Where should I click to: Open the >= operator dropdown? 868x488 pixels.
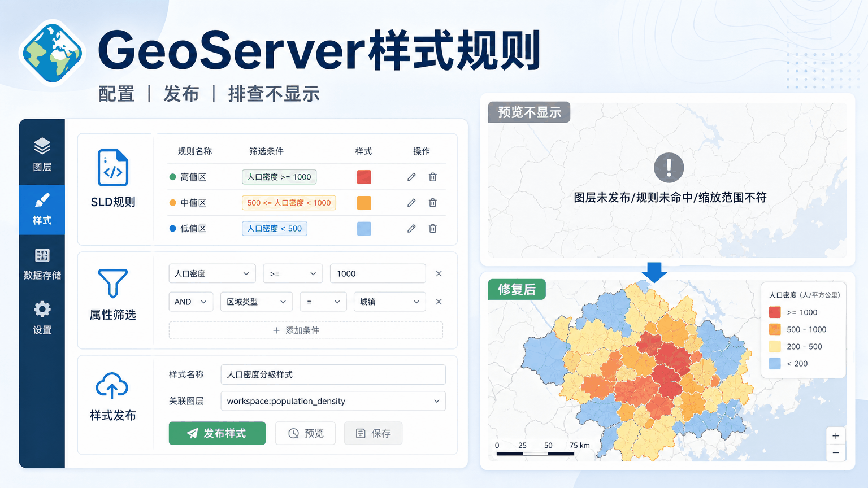tap(293, 273)
